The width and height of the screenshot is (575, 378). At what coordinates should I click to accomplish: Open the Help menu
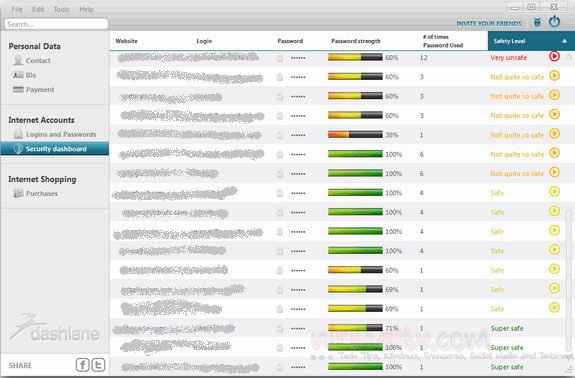(87, 9)
